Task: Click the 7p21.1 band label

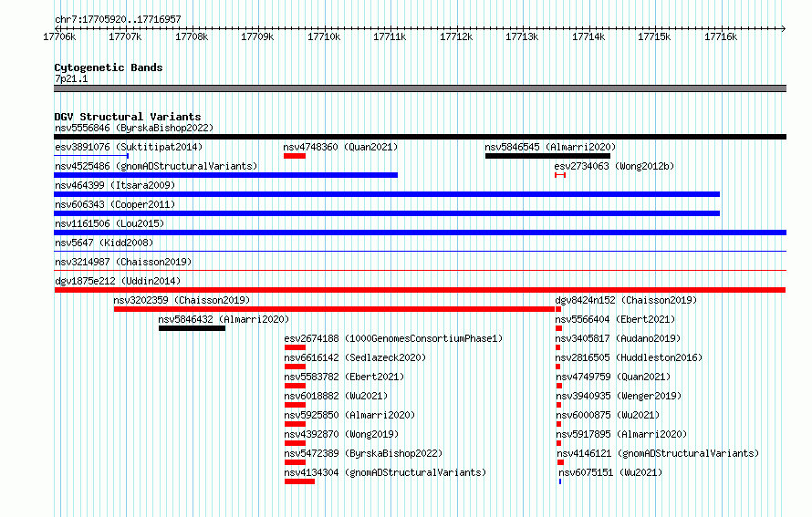Action: pos(71,78)
